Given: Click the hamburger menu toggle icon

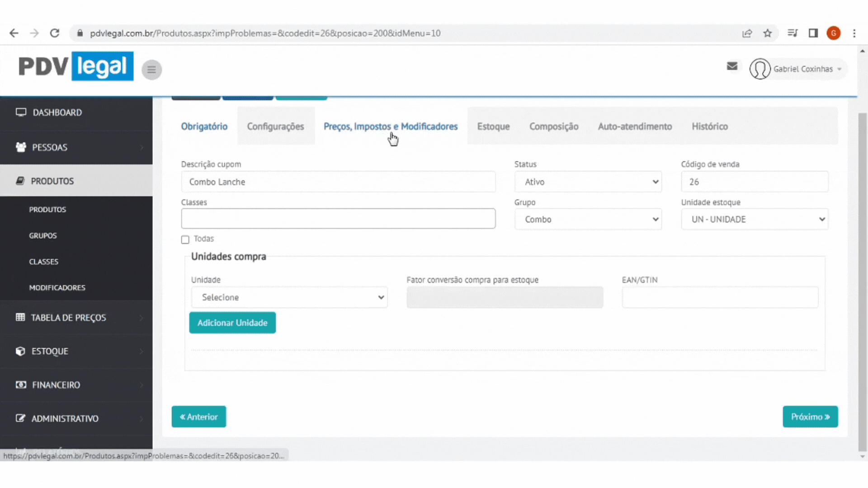Looking at the screenshot, I should (x=151, y=70).
